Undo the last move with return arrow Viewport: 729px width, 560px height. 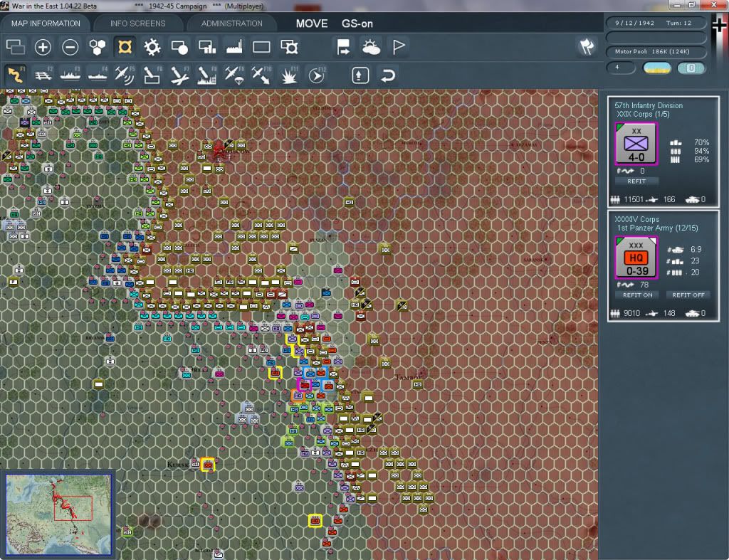point(388,75)
